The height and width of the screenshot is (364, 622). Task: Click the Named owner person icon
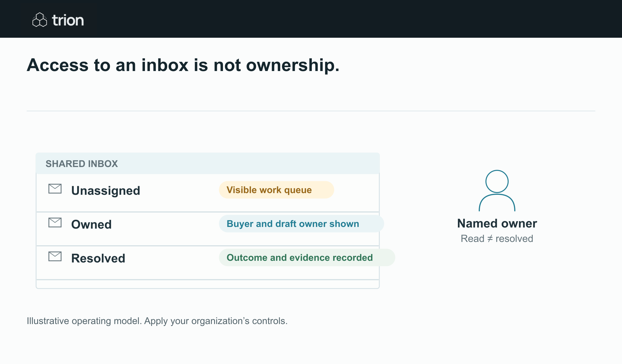pos(497,191)
